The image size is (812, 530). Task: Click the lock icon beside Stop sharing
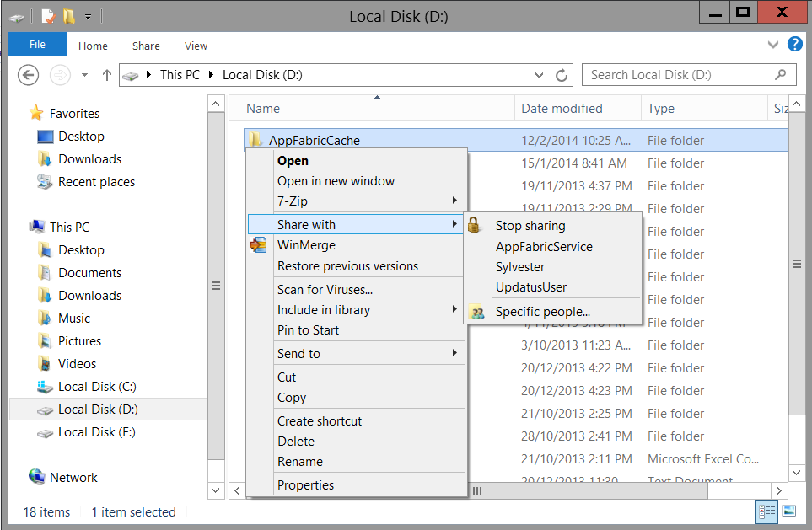click(x=474, y=224)
